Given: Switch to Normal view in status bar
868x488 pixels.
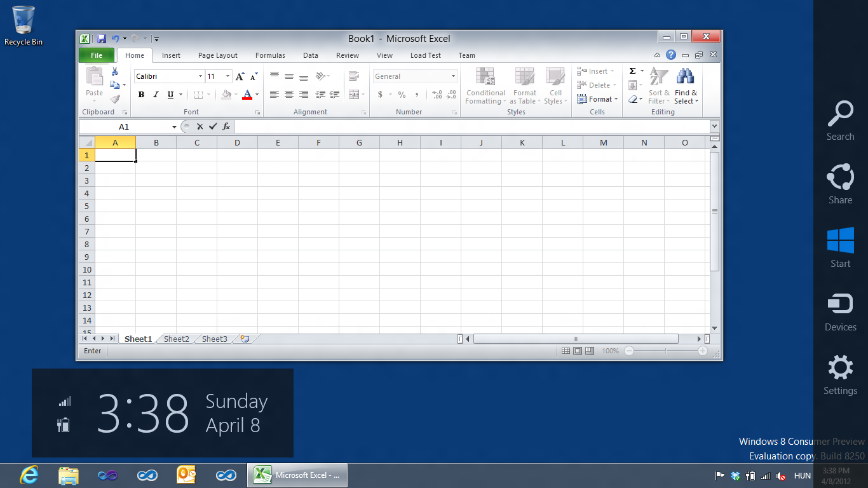Looking at the screenshot, I should click(566, 351).
